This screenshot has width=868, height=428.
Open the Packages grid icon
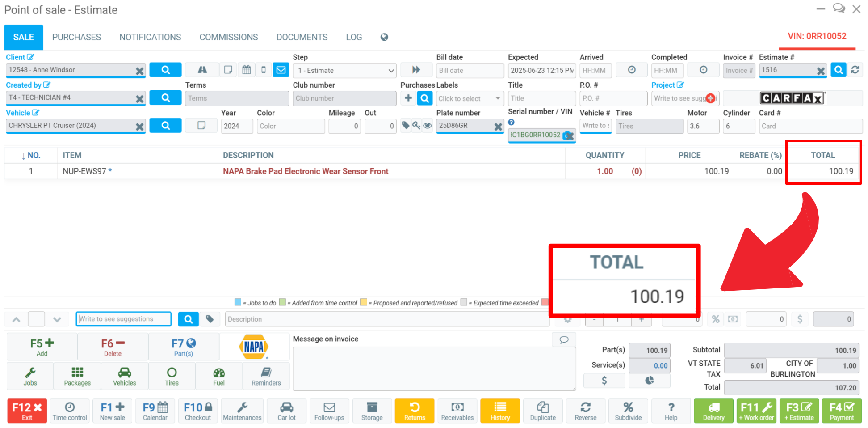[77, 376]
